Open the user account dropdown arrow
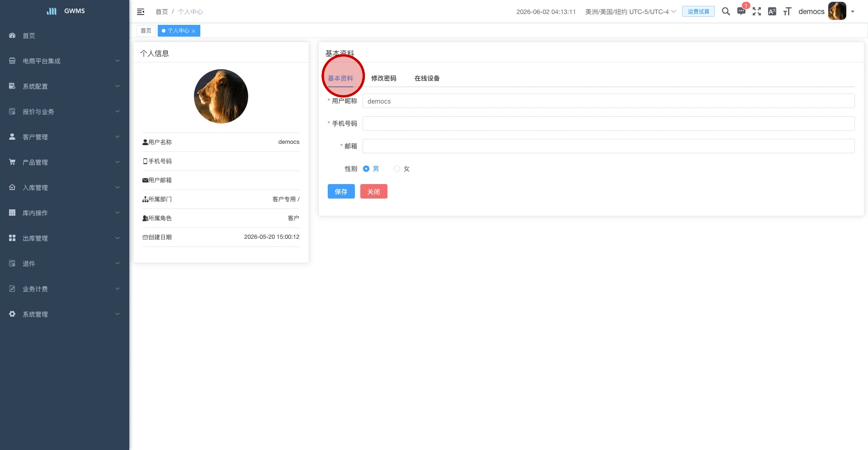This screenshot has width=868, height=450. coord(853,12)
